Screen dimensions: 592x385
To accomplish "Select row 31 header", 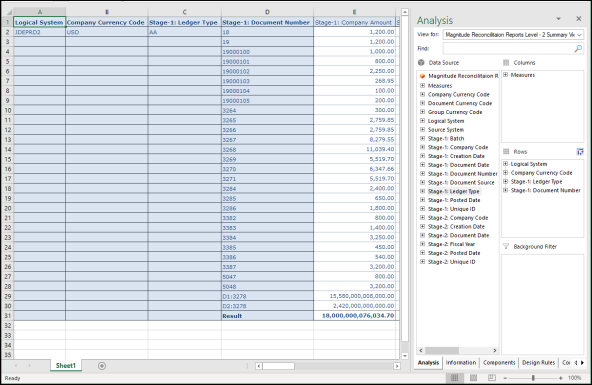I will [8, 316].
